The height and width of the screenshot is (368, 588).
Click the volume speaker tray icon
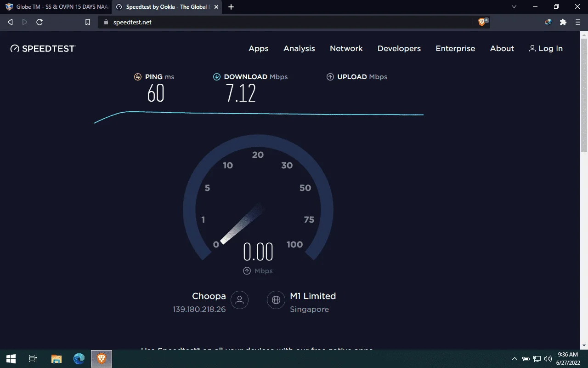point(548,359)
